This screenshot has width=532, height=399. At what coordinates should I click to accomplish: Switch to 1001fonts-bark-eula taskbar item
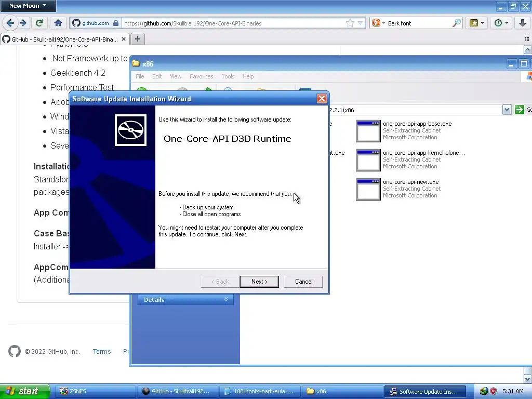[x=260, y=391]
